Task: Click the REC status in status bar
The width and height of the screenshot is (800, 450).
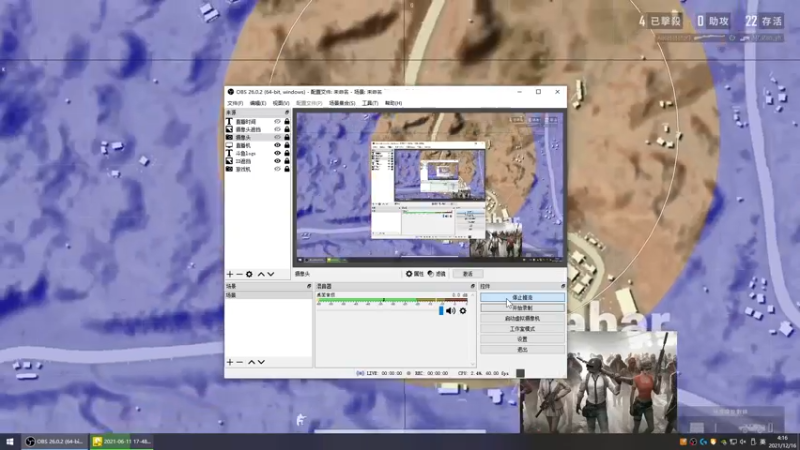Action: 428,373
